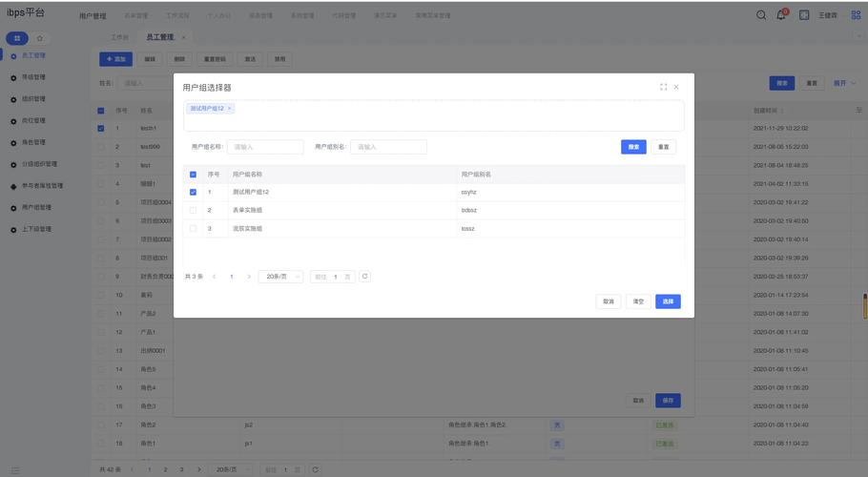
Task: Click 取消 in the user group dialog
Action: click(609, 301)
